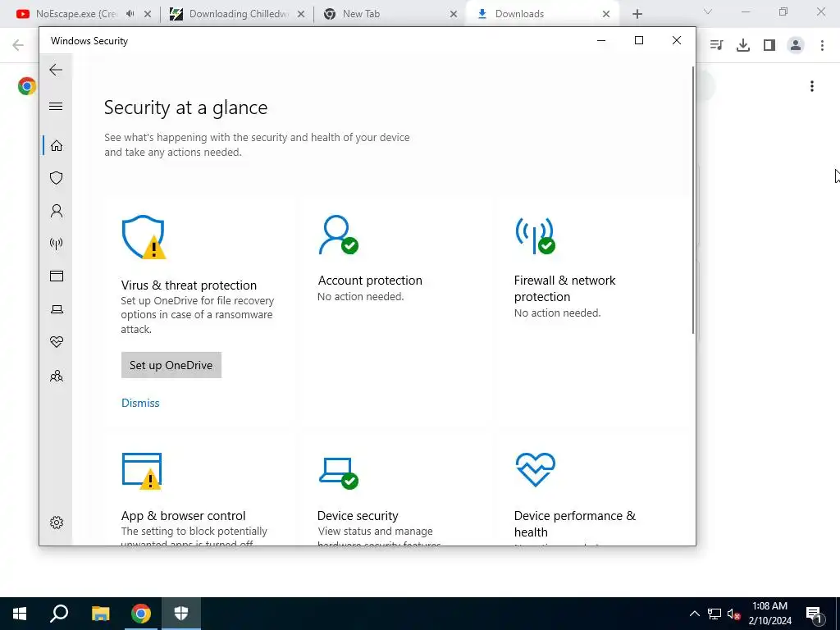Show hidden system tray icons
This screenshot has width=840, height=630.
click(x=694, y=614)
